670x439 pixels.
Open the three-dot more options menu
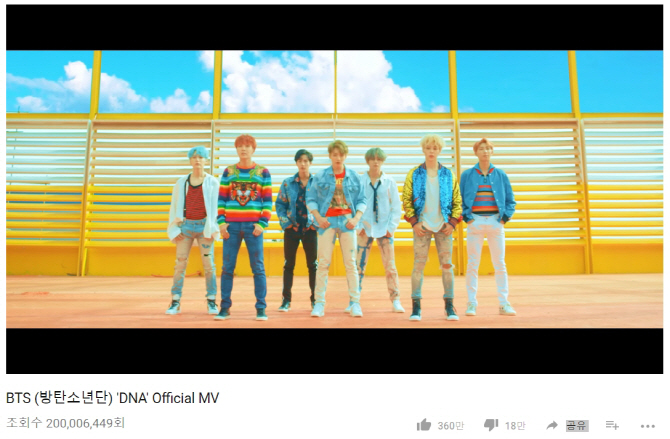click(x=648, y=426)
